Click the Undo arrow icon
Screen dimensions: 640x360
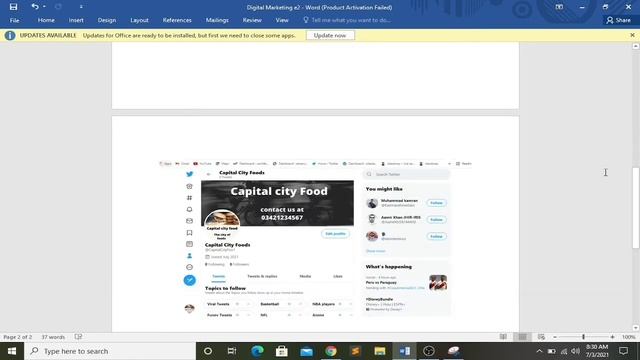[x=35, y=7]
